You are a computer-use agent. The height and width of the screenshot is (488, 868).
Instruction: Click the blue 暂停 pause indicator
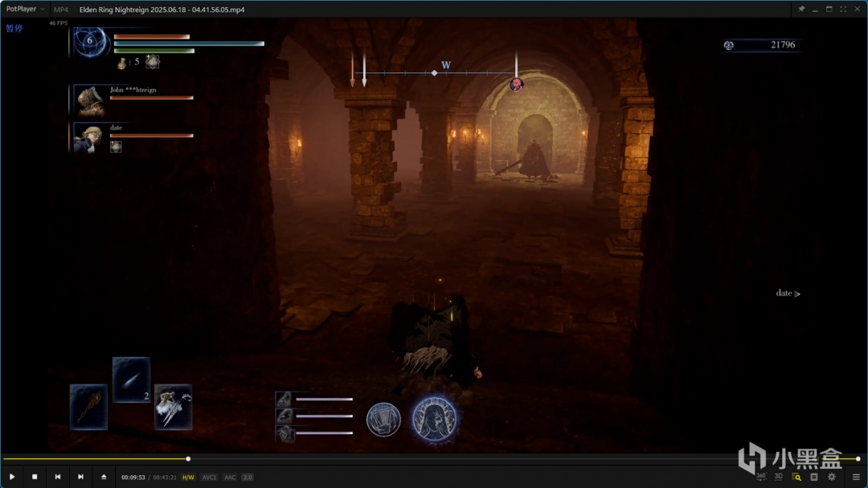(14, 28)
